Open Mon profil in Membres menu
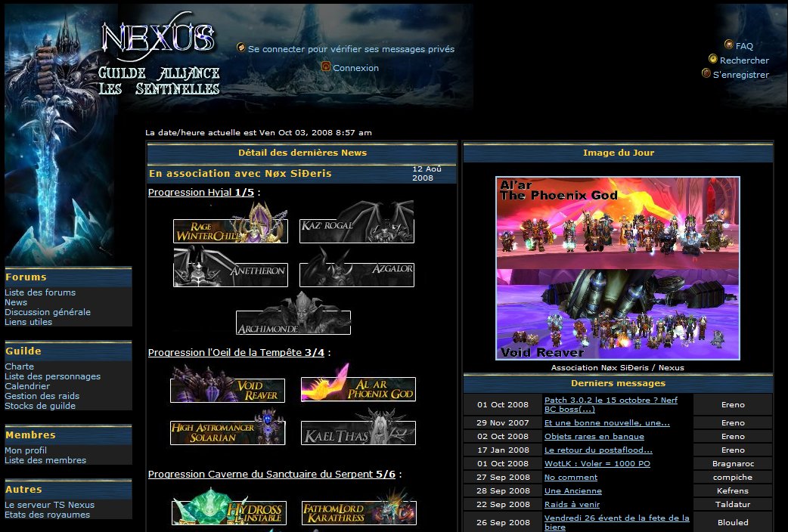788x532 pixels. pyautogui.click(x=26, y=450)
